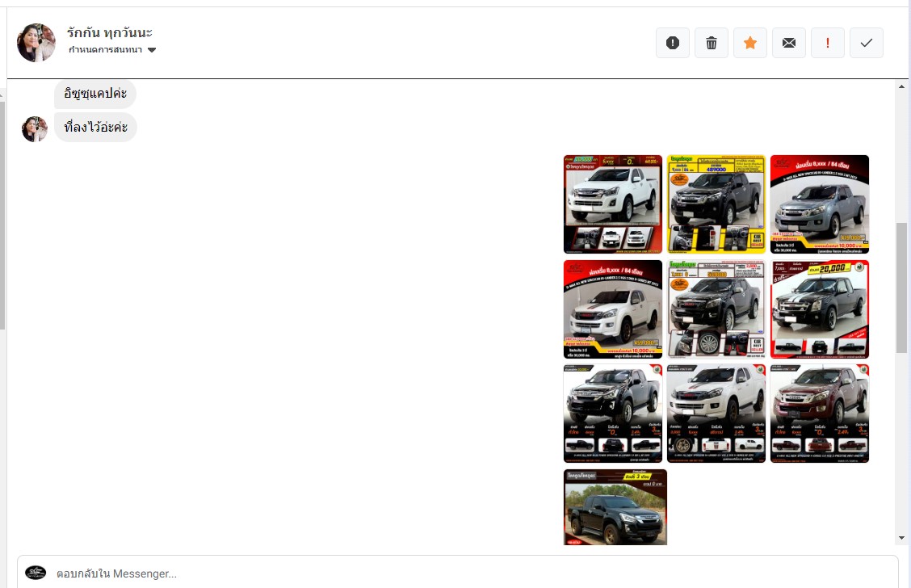Viewport: 911px width, 588px height.
Task: Flag conversation with red exclamation priority icon
Action: click(x=827, y=43)
